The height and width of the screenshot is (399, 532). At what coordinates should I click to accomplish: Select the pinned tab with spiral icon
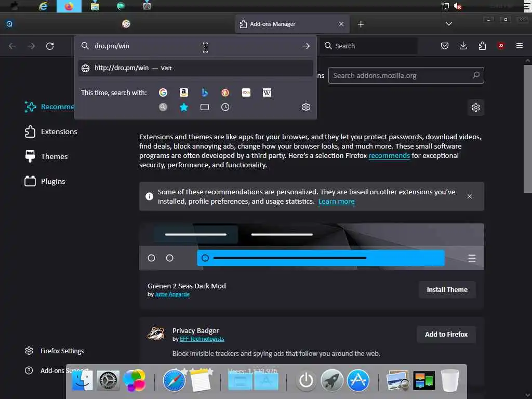coord(126,24)
